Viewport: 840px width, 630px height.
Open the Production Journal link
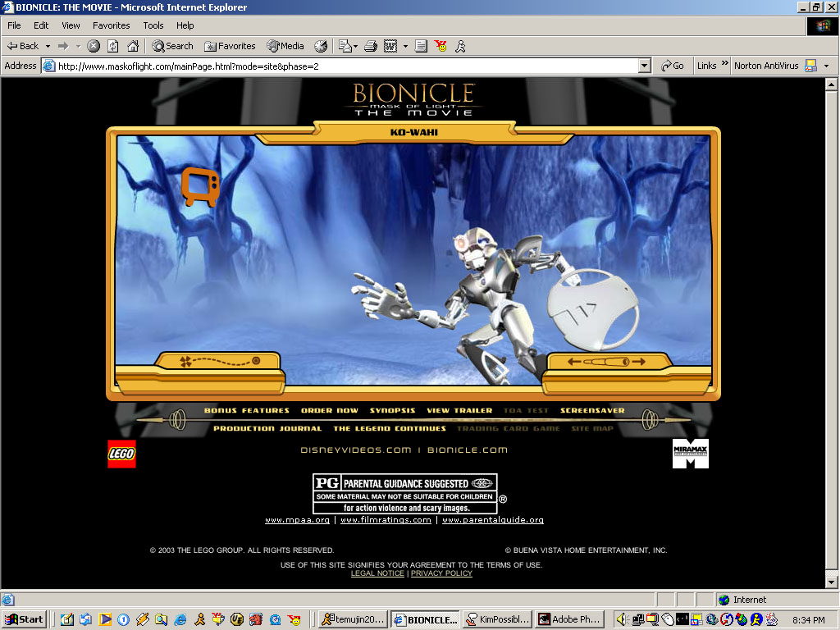(267, 428)
